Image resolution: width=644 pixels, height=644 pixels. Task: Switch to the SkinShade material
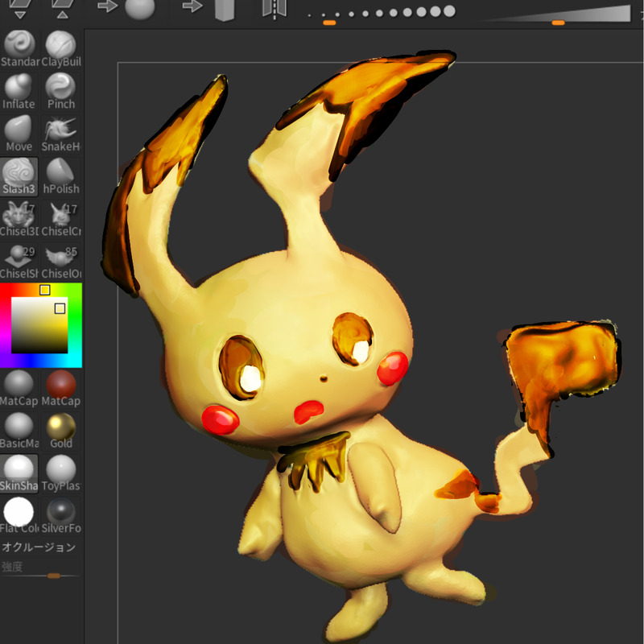19,473
